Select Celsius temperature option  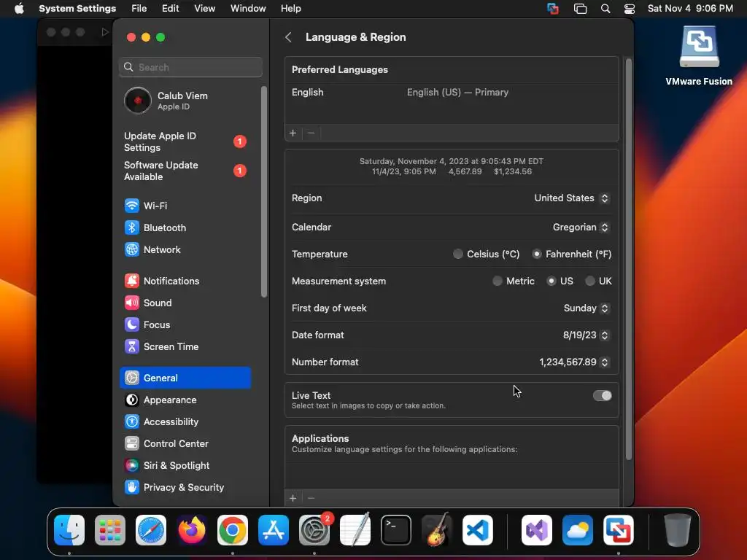(x=458, y=254)
